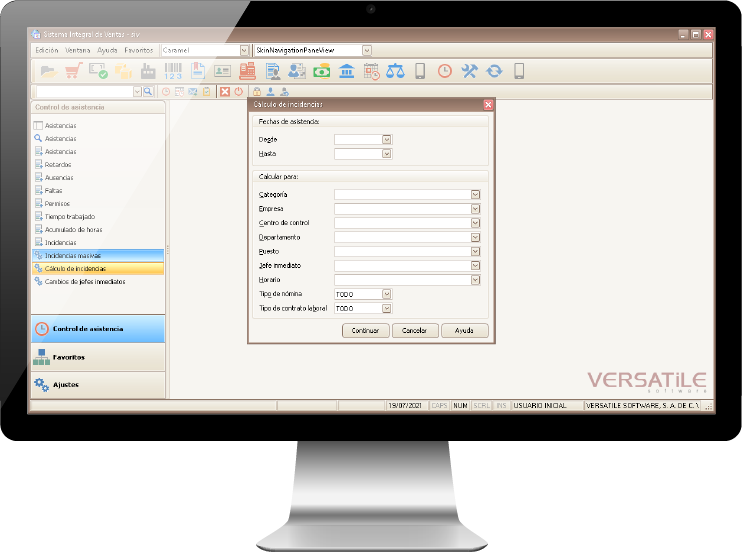Screen dimensions: 742x552
Task: Click the Desde date input field
Action: point(358,140)
